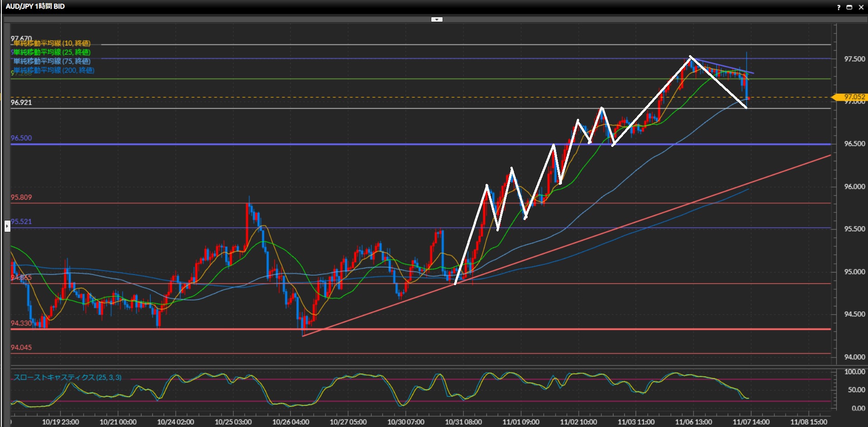Select the 10-period simple moving average label
Viewport: 868px width, 427px height.
pos(52,43)
